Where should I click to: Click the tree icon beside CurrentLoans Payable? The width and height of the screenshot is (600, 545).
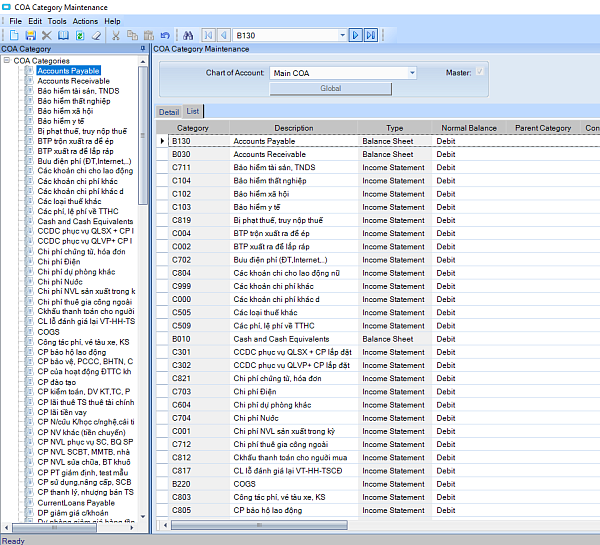[29, 503]
